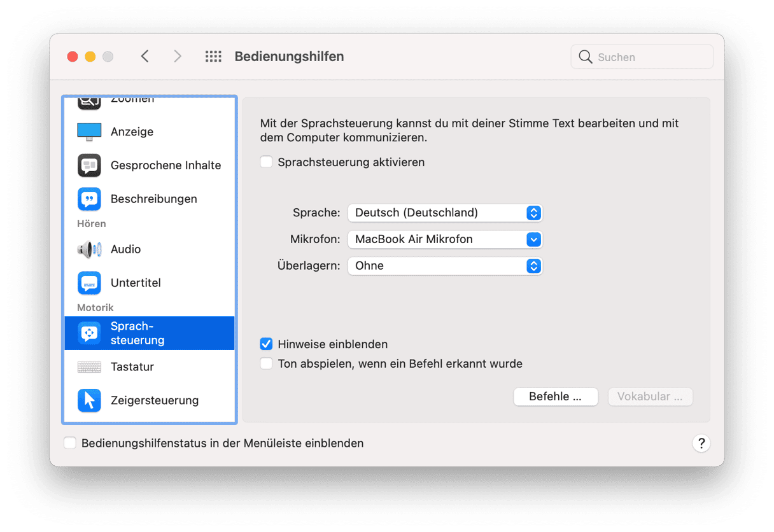Image resolution: width=774 pixels, height=532 pixels.
Task: Select the Audio speaker icon
Action: click(x=89, y=249)
